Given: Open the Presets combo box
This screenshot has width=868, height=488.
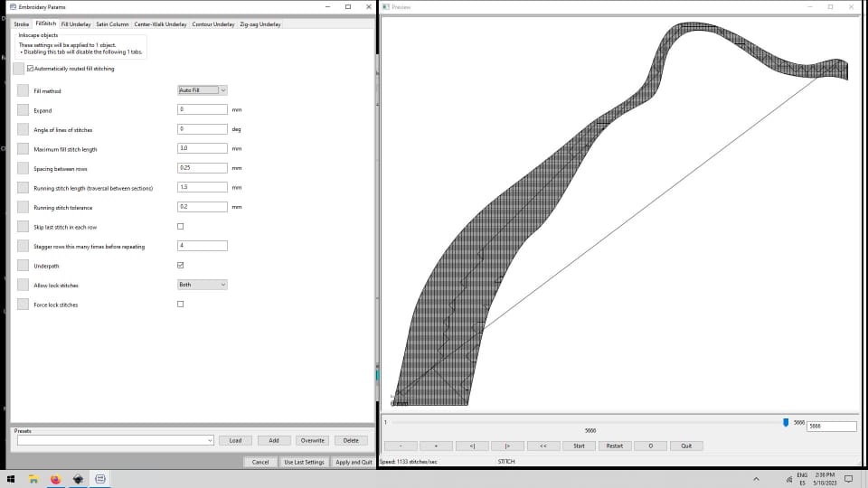Looking at the screenshot, I should (115, 440).
